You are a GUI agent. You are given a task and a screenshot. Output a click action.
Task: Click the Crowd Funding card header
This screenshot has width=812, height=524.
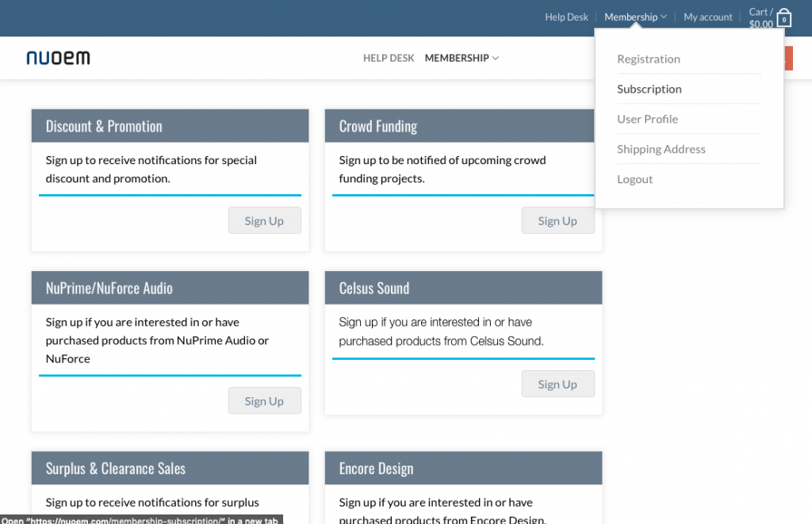[459, 126]
